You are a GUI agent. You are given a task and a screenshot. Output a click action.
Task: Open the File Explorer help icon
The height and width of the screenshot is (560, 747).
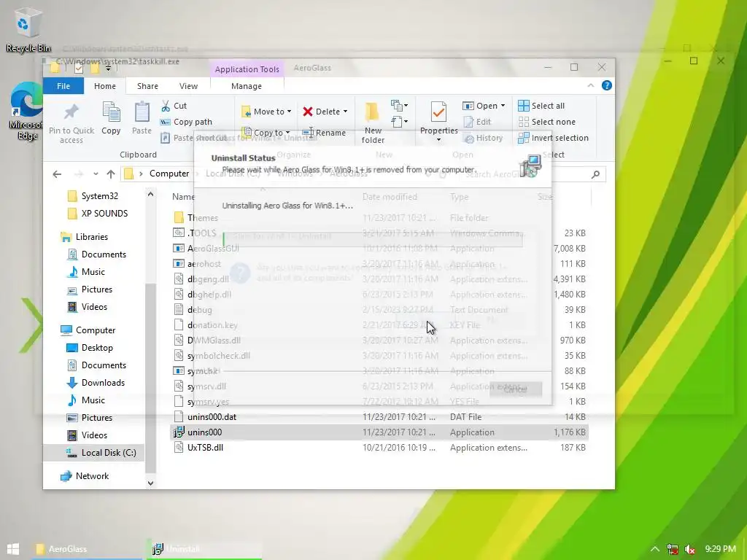pyautogui.click(x=606, y=86)
